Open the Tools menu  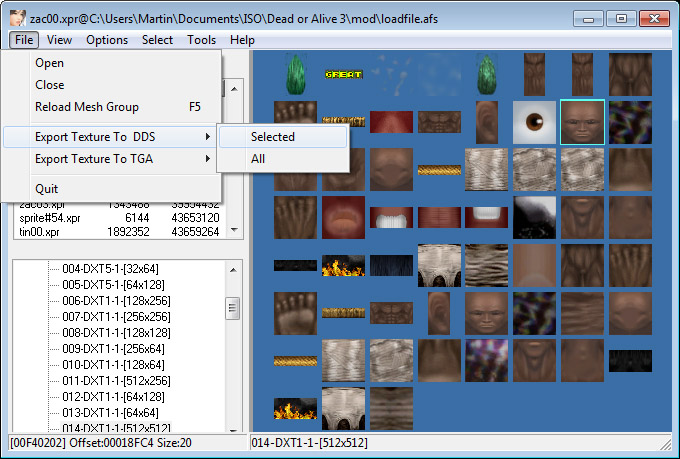tap(201, 40)
